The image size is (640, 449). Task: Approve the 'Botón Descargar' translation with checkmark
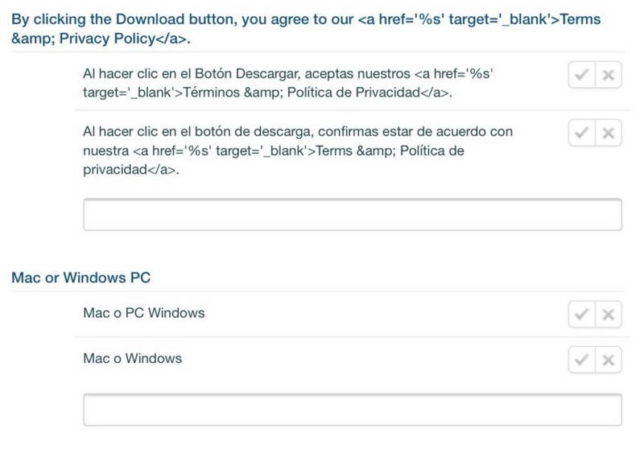point(581,75)
